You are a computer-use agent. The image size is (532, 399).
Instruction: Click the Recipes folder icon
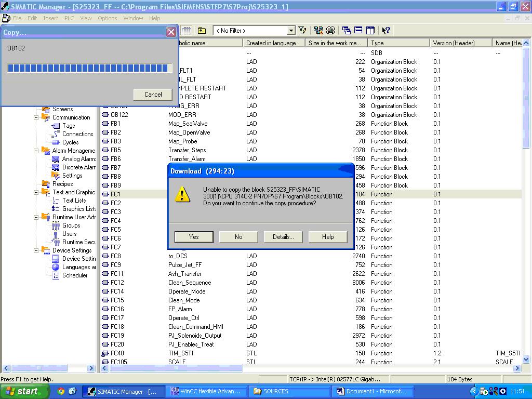click(46, 184)
